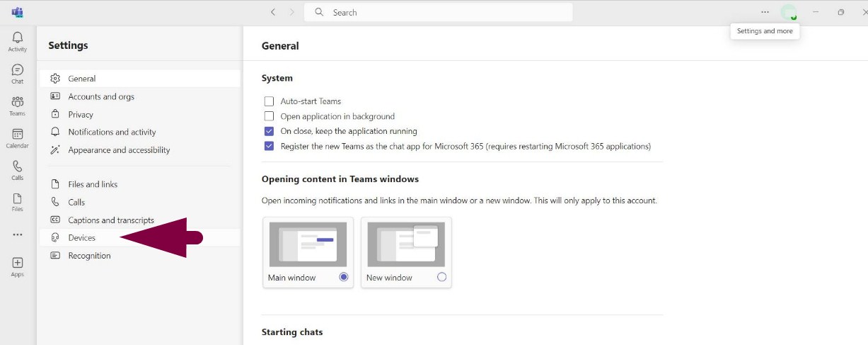
Task: Click the Search input field
Action: [x=438, y=12]
